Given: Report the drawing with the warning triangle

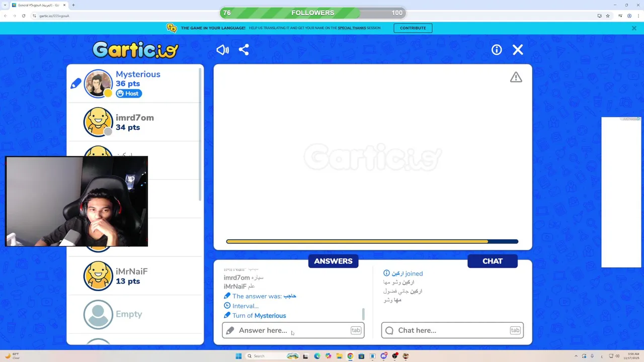Looking at the screenshot, I should click(516, 77).
